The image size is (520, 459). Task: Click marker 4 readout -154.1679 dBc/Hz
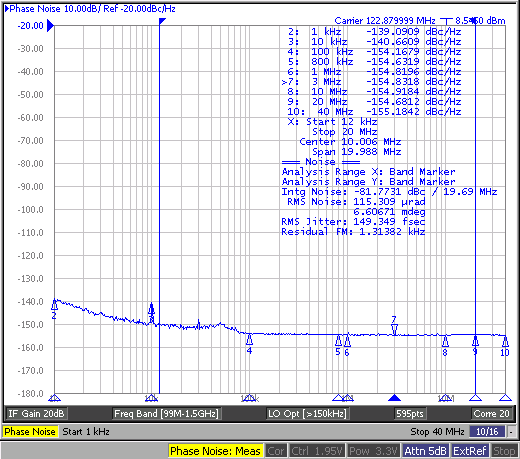(x=414, y=52)
